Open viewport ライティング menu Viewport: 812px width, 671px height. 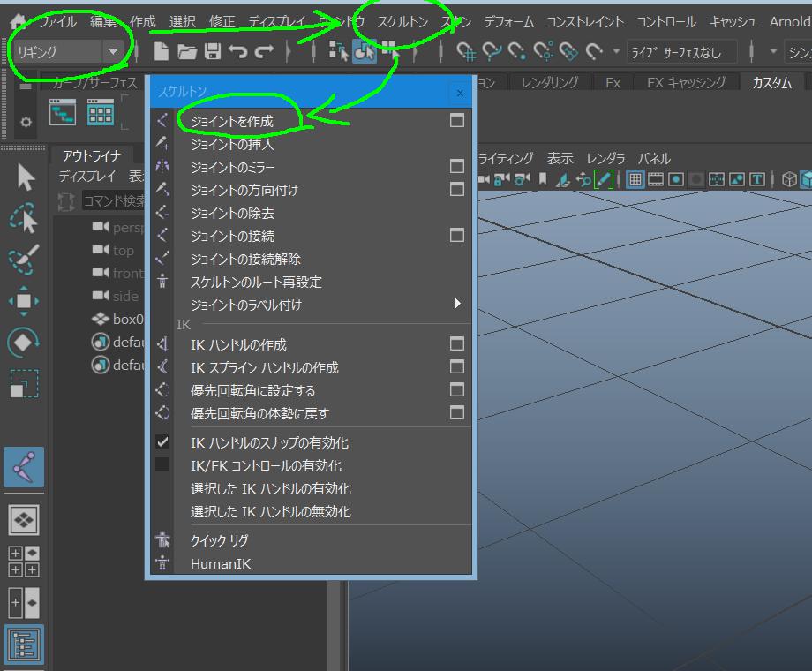506,158
